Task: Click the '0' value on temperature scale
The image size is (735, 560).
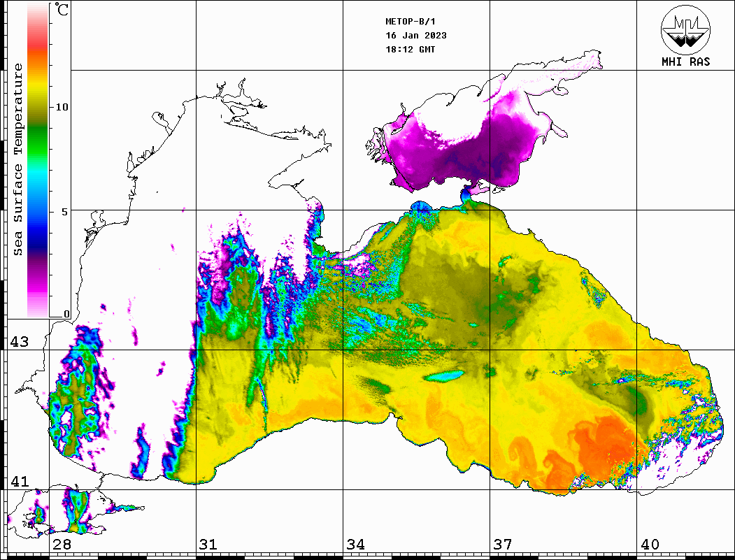Action: (x=66, y=314)
